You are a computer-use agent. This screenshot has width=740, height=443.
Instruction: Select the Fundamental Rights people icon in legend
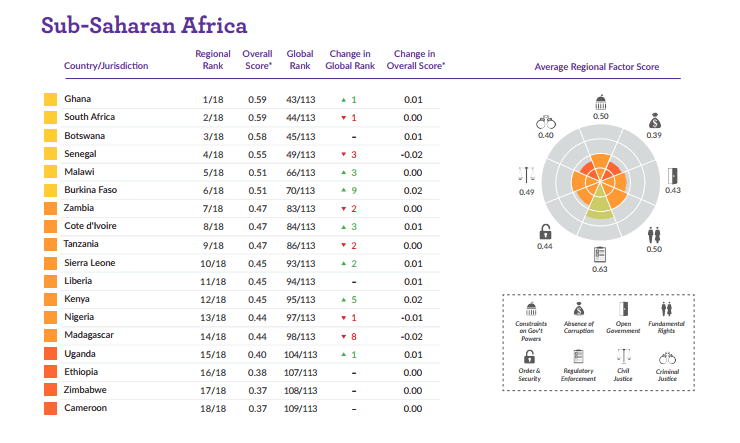667,309
